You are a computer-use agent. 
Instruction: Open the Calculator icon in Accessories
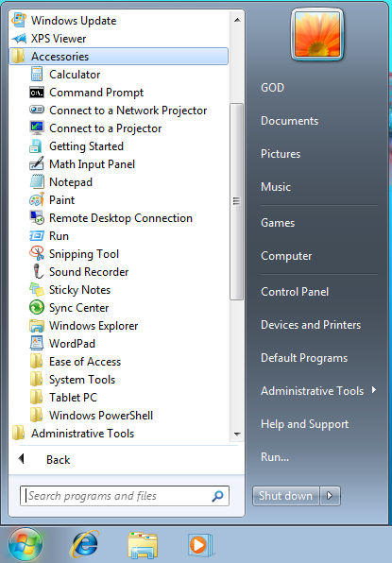(x=37, y=75)
